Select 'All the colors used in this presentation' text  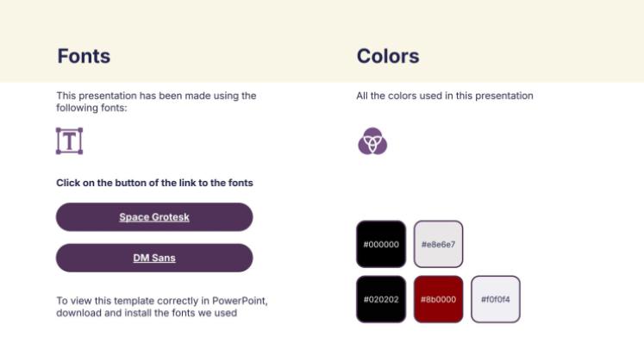click(444, 96)
